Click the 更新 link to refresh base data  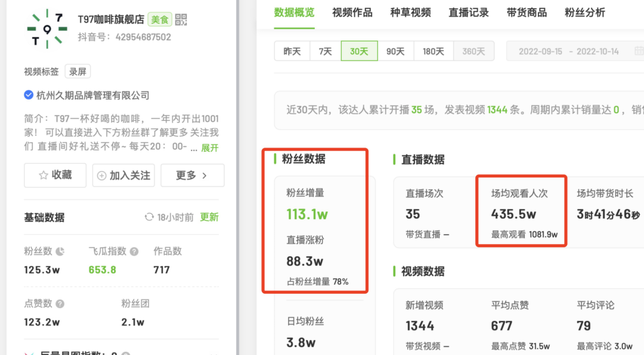tap(209, 217)
